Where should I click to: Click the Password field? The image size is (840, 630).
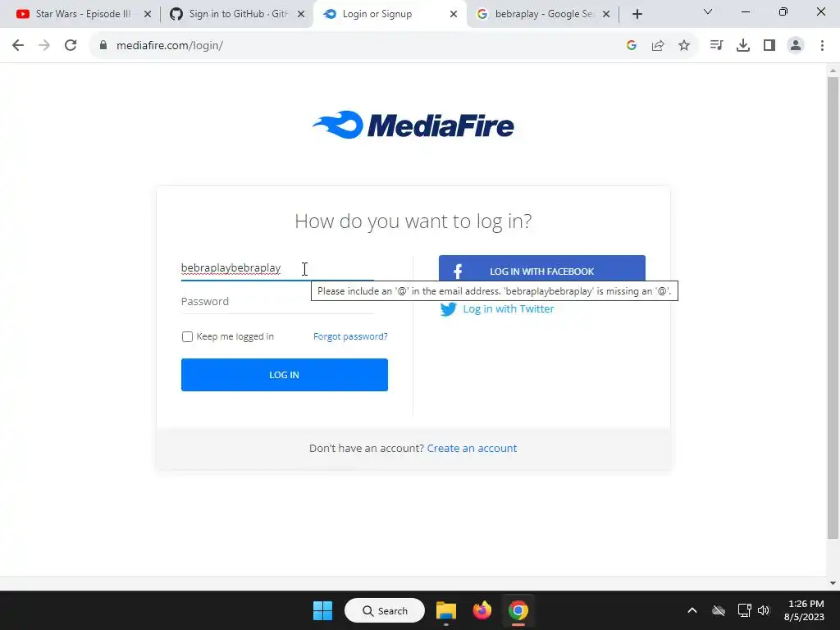pyautogui.click(x=277, y=302)
